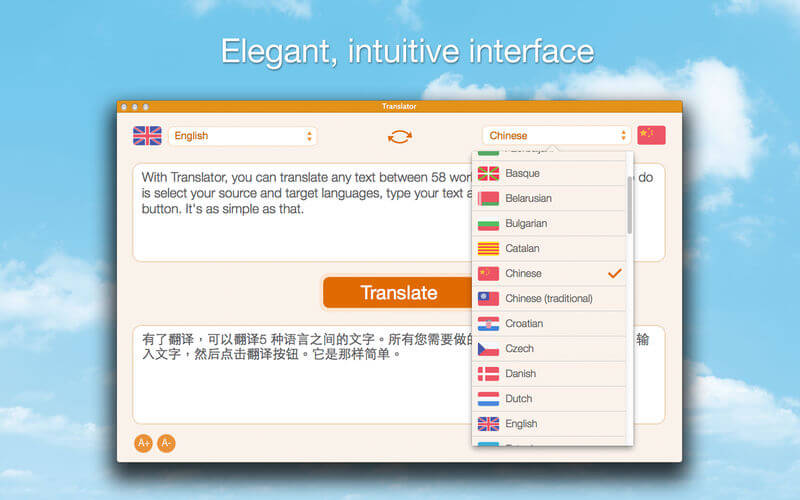Choose Croatian from the language list
This screenshot has width=800, height=500.
[x=549, y=323]
